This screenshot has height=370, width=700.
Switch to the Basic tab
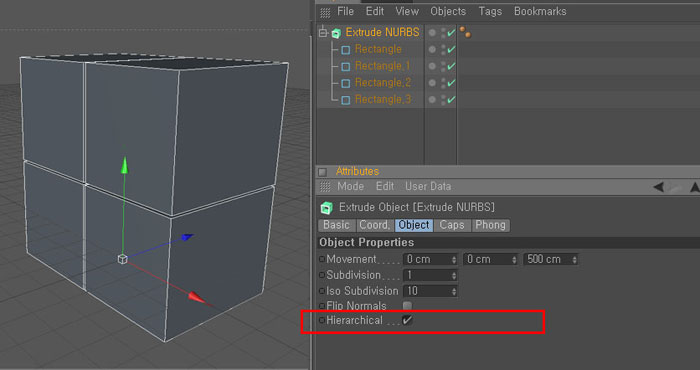(337, 225)
